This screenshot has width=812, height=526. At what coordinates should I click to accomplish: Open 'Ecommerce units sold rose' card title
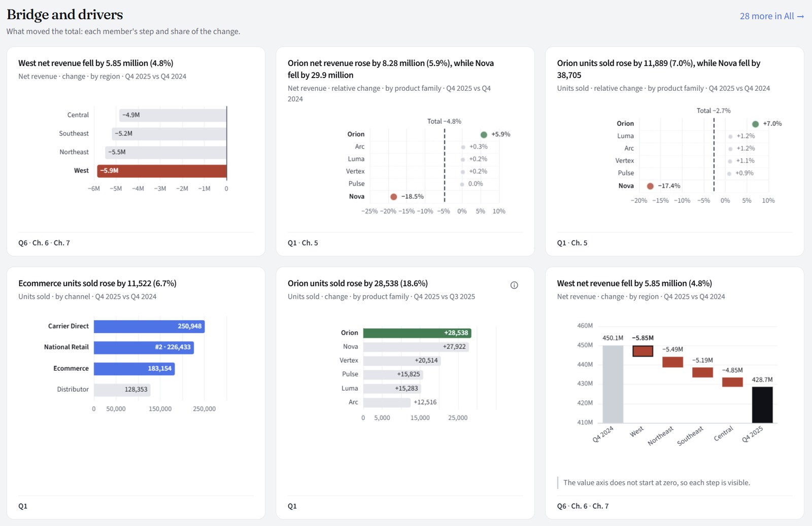(x=97, y=284)
